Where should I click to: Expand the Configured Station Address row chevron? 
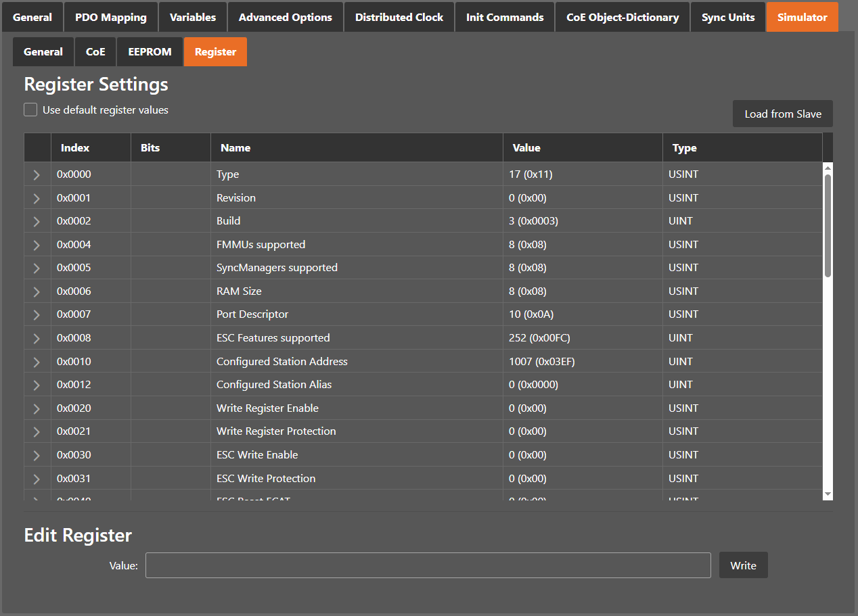pyautogui.click(x=37, y=362)
